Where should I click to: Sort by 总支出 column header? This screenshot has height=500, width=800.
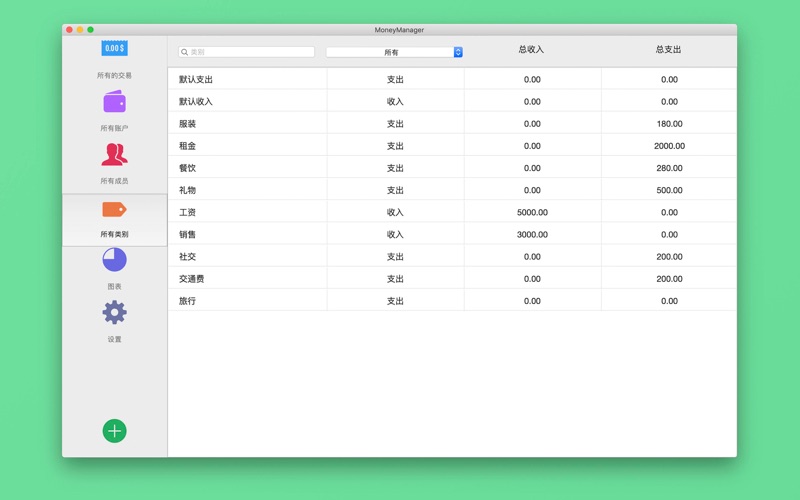click(x=668, y=49)
